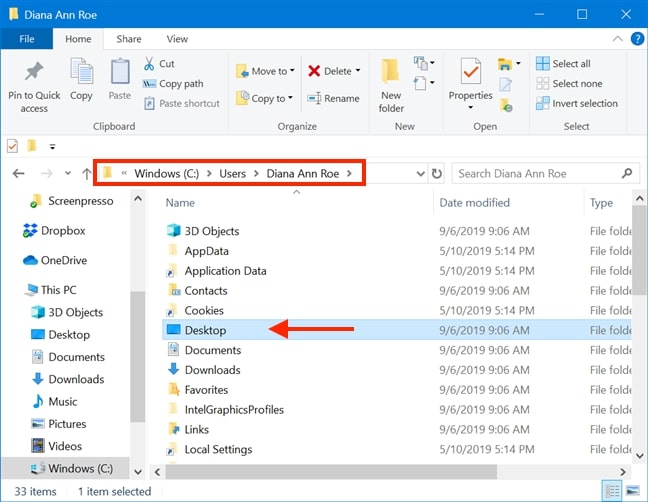Open the File menu
The height and width of the screenshot is (502, 648).
click(x=27, y=39)
